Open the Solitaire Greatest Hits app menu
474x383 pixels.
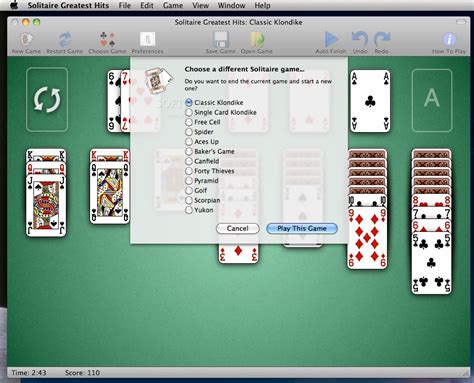pyautogui.click(x=68, y=5)
